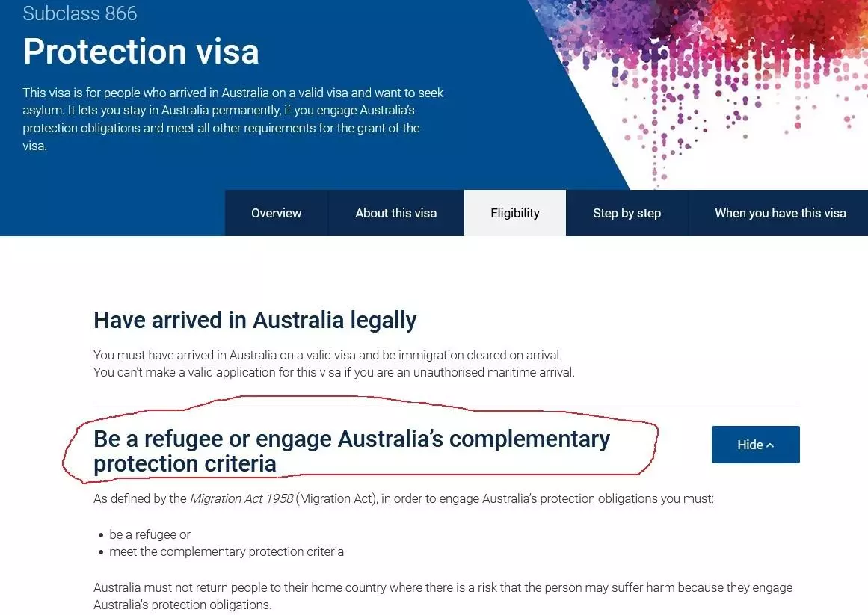Click heading Have arrived in Australia legally
Screen dimensions: 868x615
pyautogui.click(x=255, y=321)
